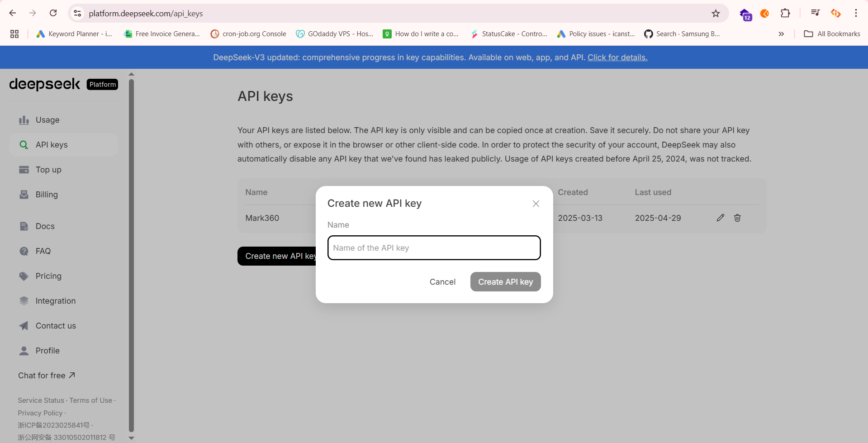Click the 2025-03-13 created date
The width and height of the screenshot is (868, 443).
pyautogui.click(x=580, y=218)
